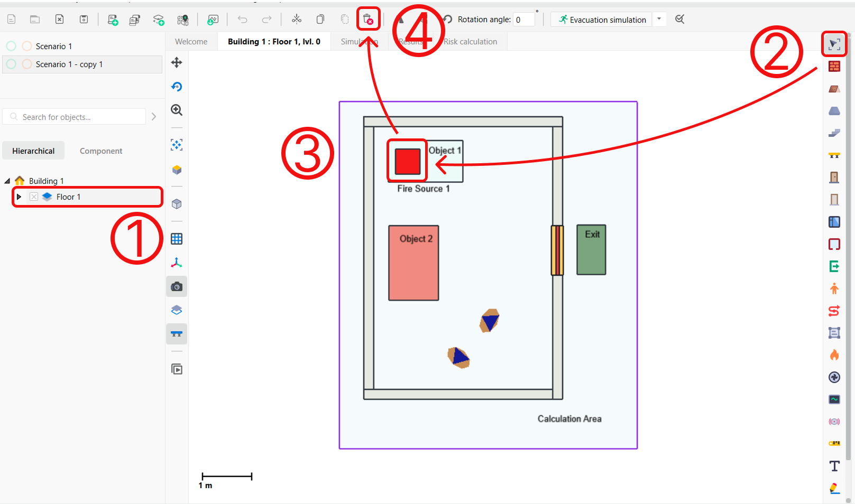Switch to Component view
The height and width of the screenshot is (504, 855).
[x=100, y=151]
